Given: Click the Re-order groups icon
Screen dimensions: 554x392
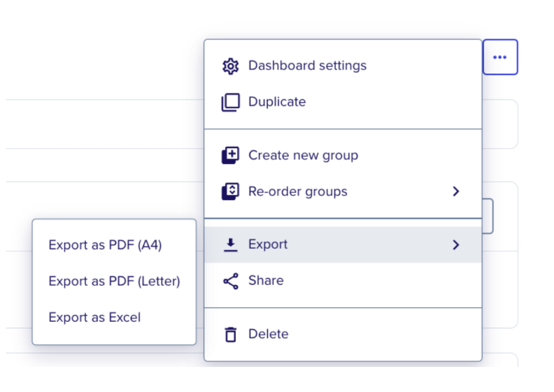Looking at the screenshot, I should (230, 191).
